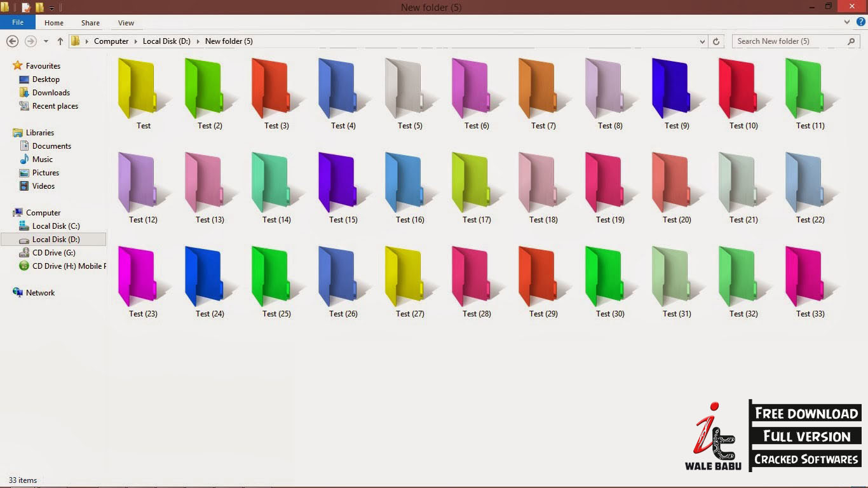Open the address bar history dropdown

click(702, 41)
